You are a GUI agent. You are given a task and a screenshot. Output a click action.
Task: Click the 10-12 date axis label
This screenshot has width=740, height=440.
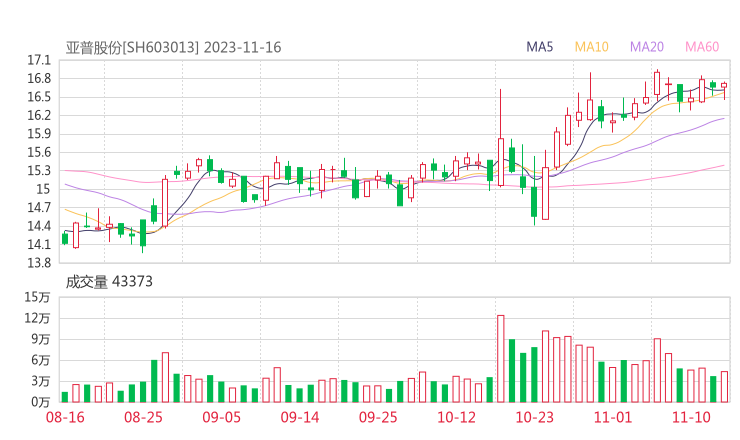[456, 417]
